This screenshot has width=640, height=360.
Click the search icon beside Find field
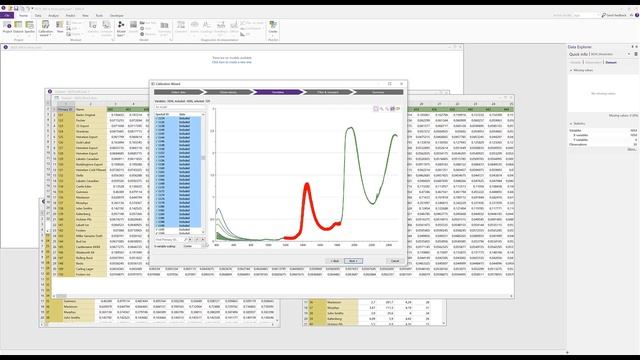[186, 240]
